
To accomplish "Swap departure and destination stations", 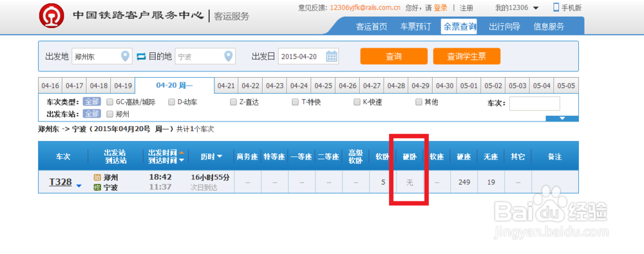I will 141,56.
